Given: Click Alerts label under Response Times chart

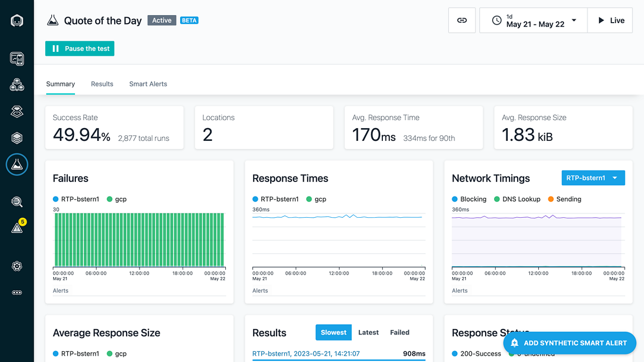Looking at the screenshot, I should (x=260, y=291).
